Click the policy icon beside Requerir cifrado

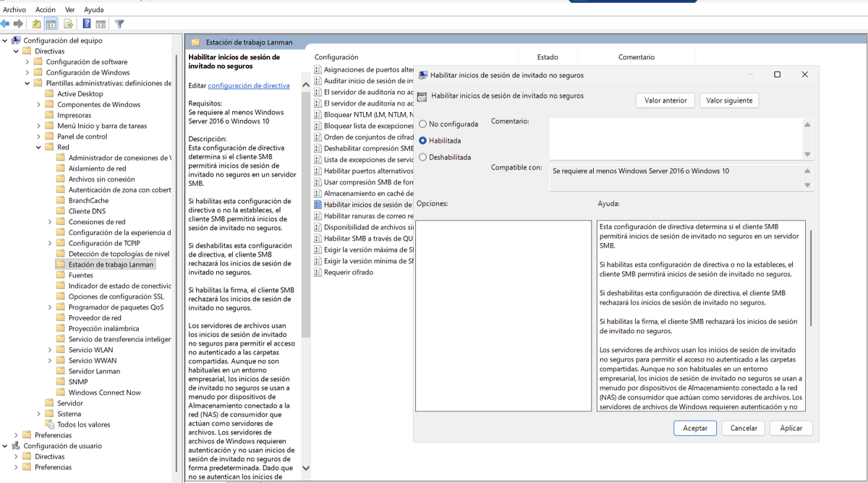click(318, 273)
